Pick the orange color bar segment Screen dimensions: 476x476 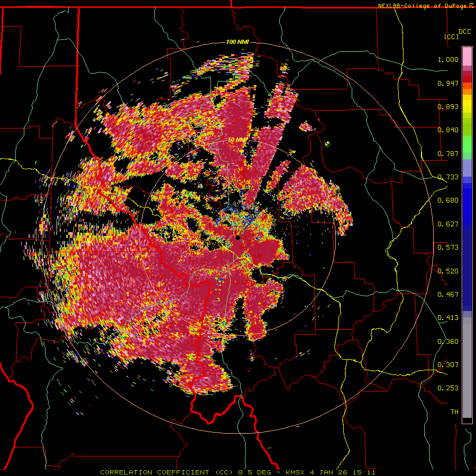(x=467, y=91)
